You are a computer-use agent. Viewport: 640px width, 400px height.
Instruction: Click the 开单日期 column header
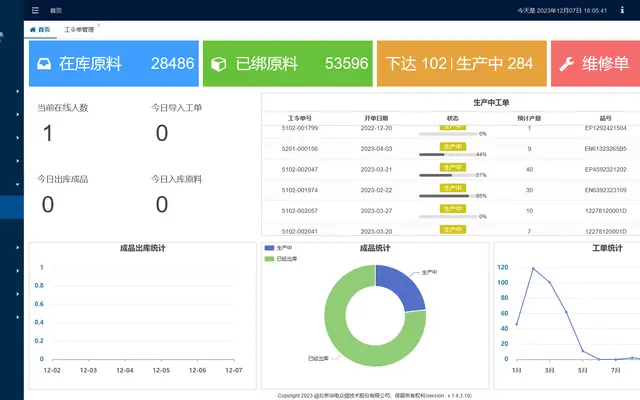[x=376, y=118]
